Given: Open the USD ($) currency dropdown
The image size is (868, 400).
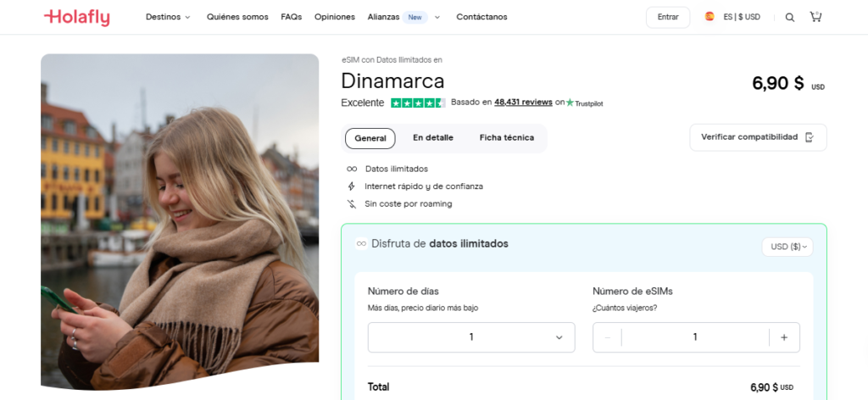Looking at the screenshot, I should coord(787,247).
